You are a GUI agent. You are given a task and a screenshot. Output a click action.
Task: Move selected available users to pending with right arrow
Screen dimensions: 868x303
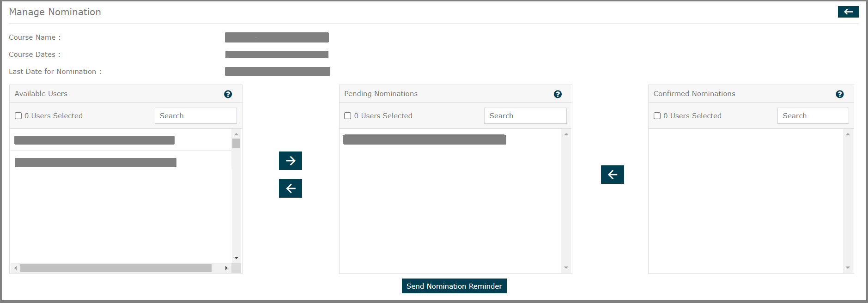tap(291, 161)
